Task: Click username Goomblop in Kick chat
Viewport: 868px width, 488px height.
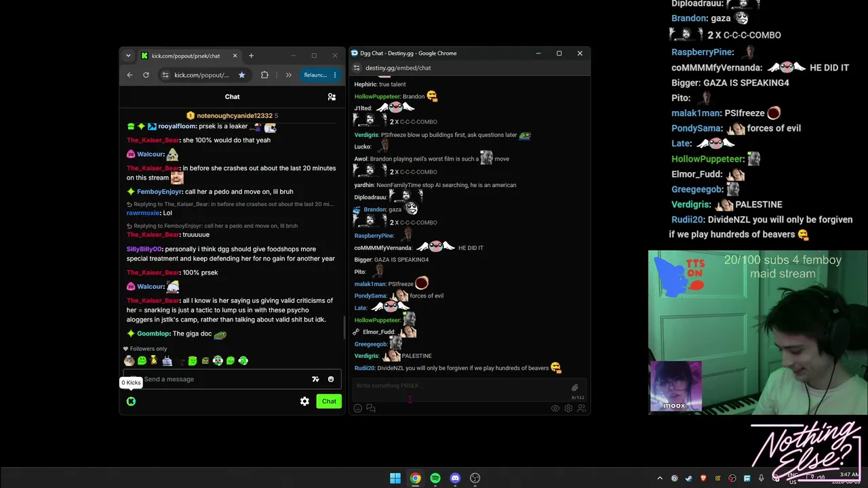Action: point(153,333)
